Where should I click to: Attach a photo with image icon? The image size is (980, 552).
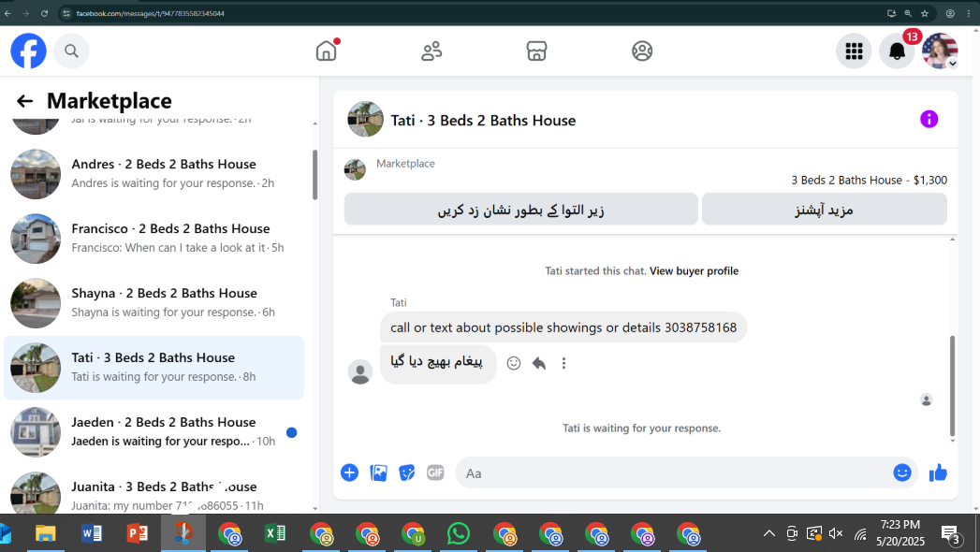[x=378, y=472]
